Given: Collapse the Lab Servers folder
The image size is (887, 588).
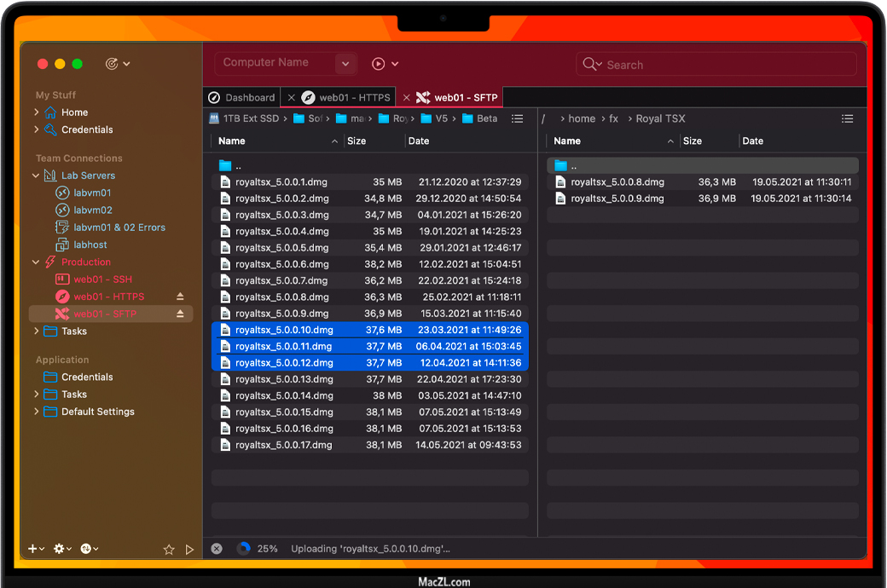Looking at the screenshot, I should pyautogui.click(x=36, y=176).
